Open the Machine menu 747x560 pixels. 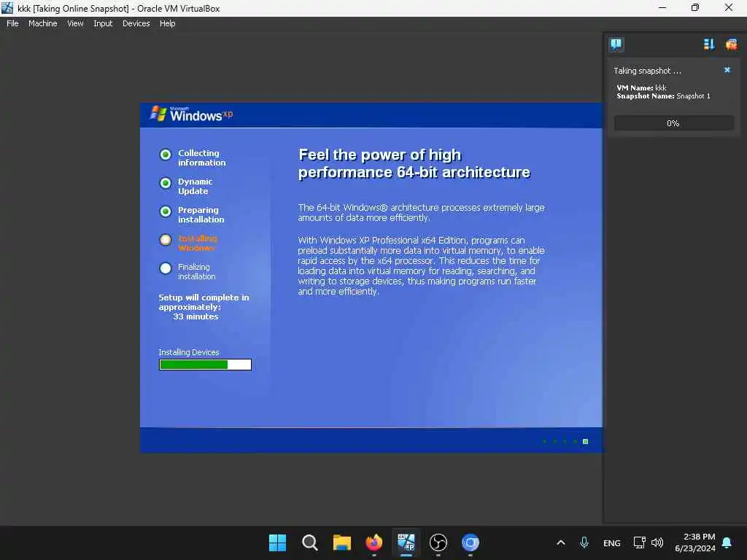(x=42, y=23)
